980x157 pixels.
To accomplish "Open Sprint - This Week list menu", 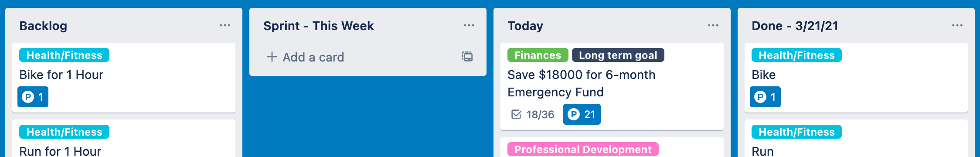I will (x=469, y=25).
